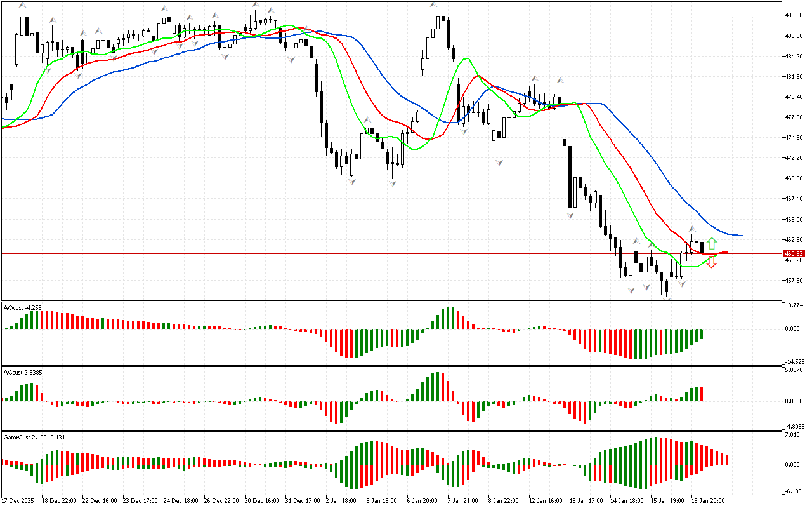The image size is (812, 508).
Task: Click the 7 Jan 21:00 time label
Action: click(463, 500)
